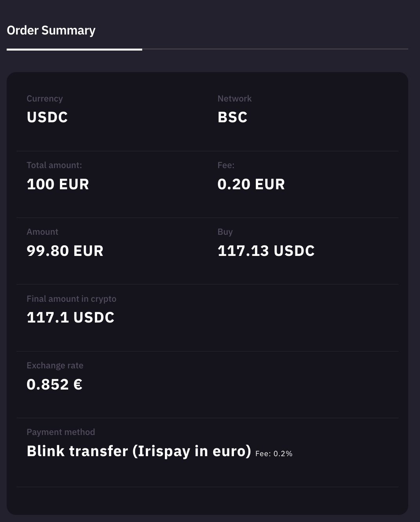Select the BSC network value
This screenshot has height=522, width=420.
pyautogui.click(x=232, y=117)
